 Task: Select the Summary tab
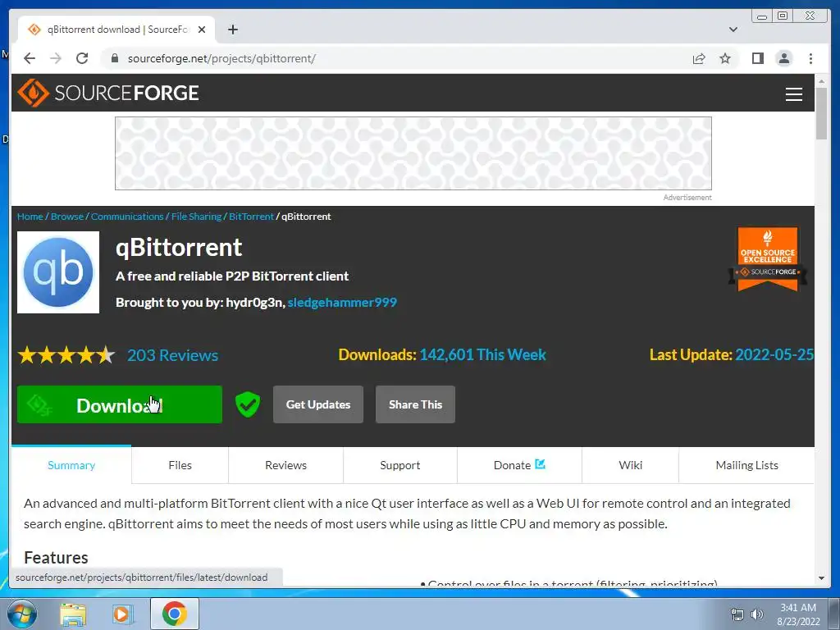(x=71, y=465)
